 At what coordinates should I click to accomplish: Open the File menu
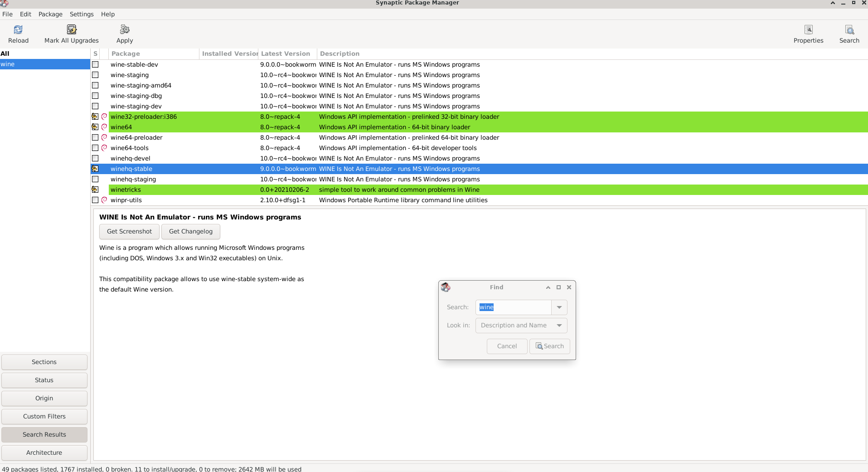(x=7, y=14)
